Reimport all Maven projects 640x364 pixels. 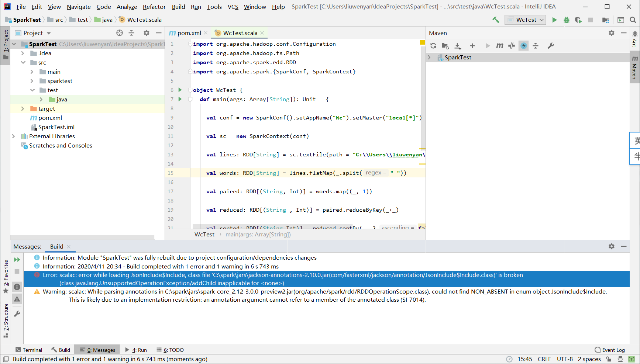click(433, 46)
